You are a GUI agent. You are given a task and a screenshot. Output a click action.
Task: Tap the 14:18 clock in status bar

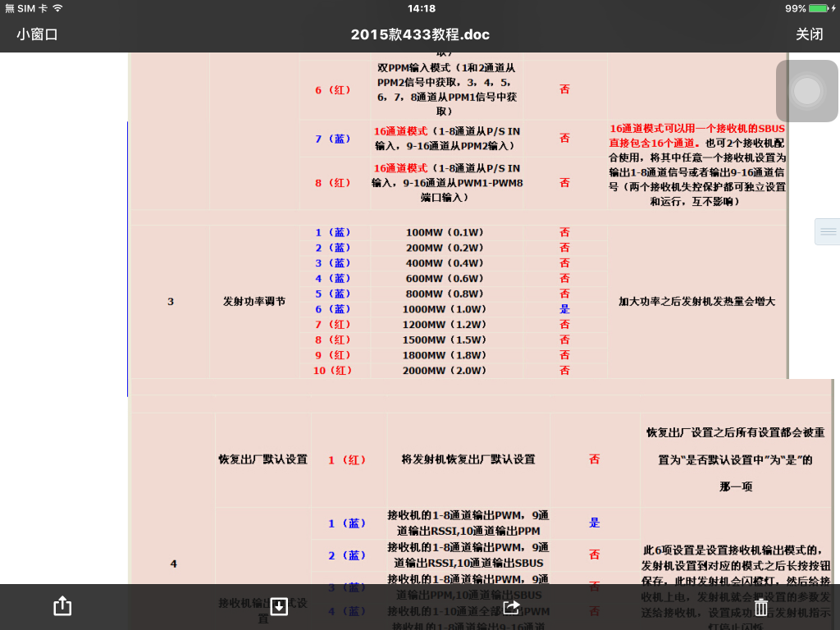tap(422, 8)
